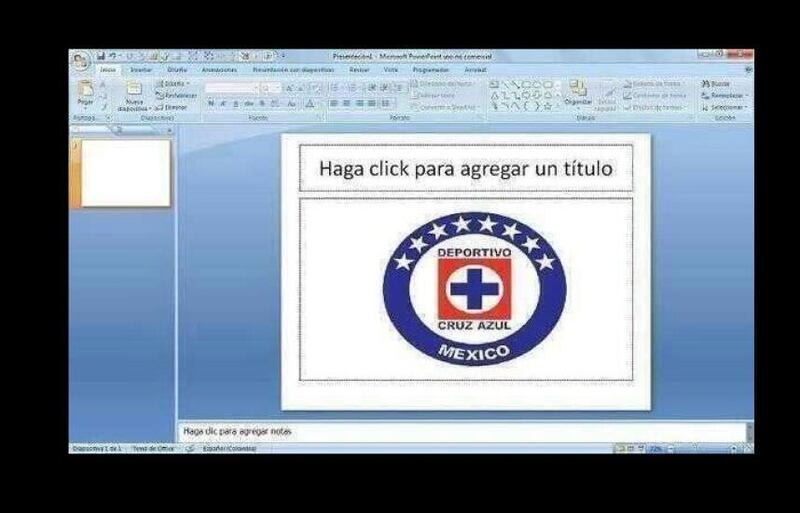Decrease font size with the smaller A icon
The height and width of the screenshot is (513, 800).
(x=302, y=88)
